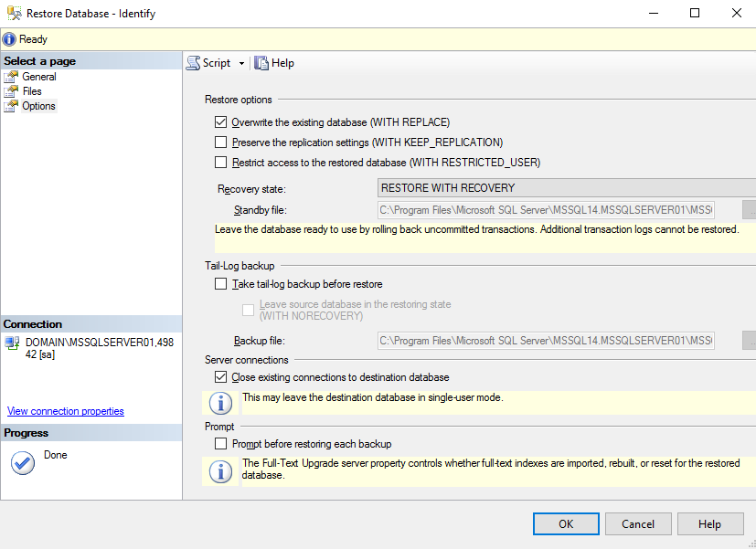Image resolution: width=756 pixels, height=549 pixels.
Task: Click the Full-Text Upgrade info icon
Action: point(221,472)
